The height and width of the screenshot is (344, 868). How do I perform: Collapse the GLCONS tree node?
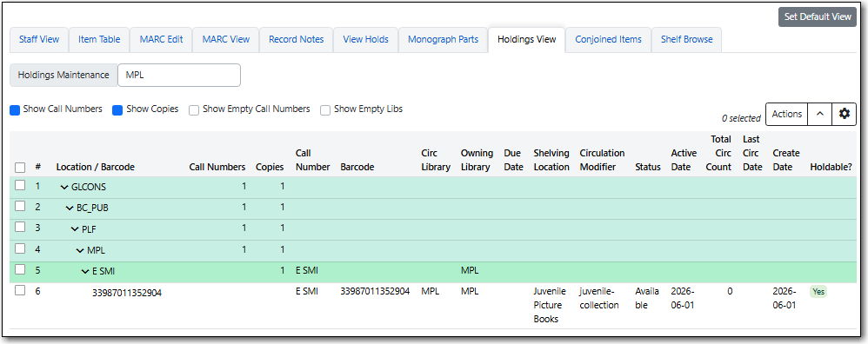coord(64,187)
